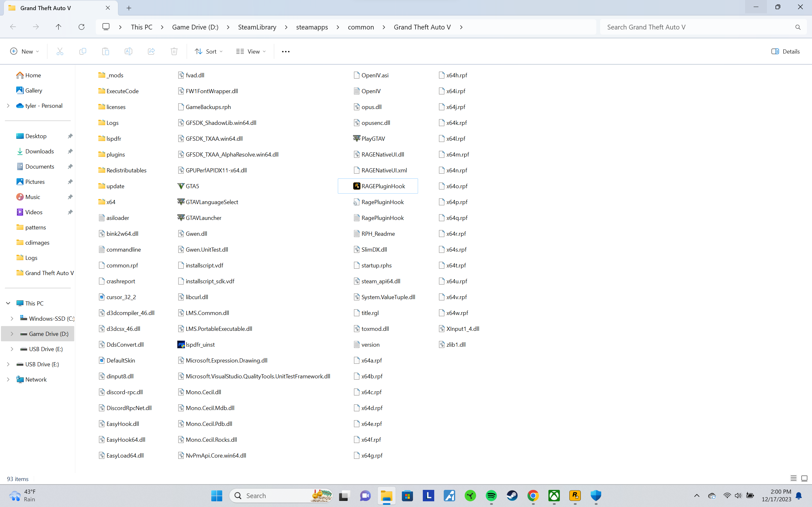Open Spotify from the taskbar

491,495
